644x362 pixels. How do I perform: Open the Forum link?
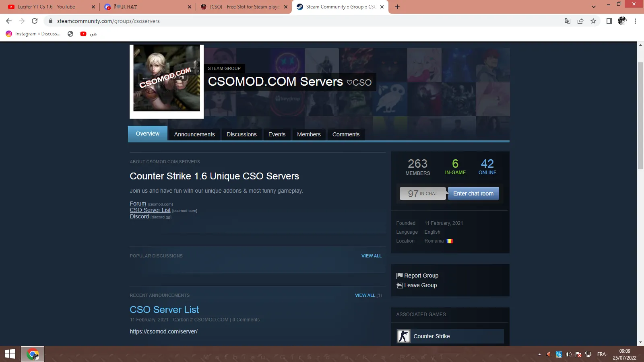[x=138, y=204]
